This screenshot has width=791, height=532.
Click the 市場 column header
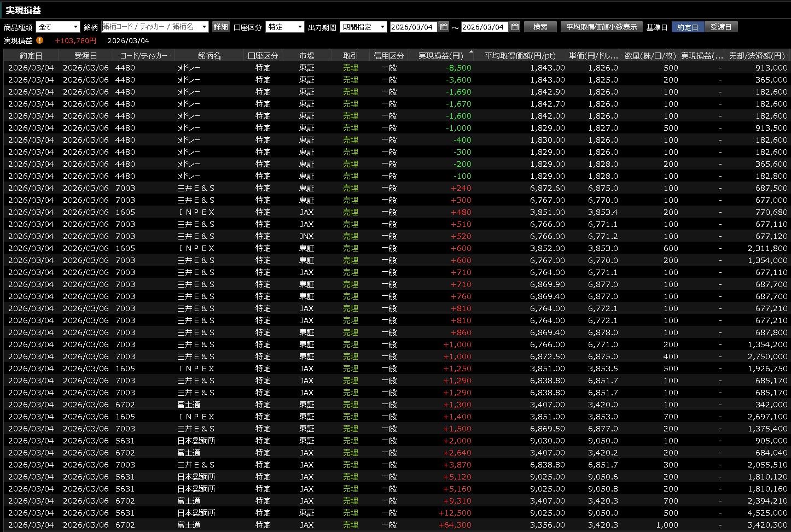pyautogui.click(x=306, y=56)
